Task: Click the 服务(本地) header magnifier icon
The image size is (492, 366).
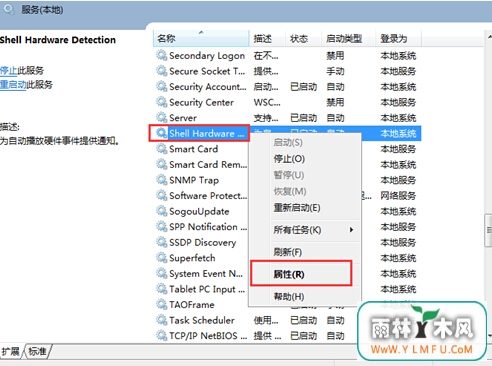Action: [x=9, y=9]
